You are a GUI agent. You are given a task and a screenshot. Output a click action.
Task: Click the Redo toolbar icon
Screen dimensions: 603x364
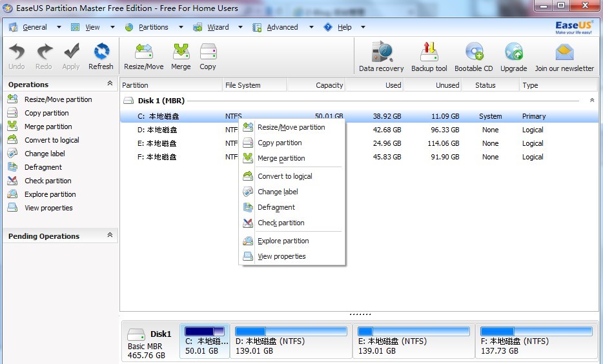[44, 52]
